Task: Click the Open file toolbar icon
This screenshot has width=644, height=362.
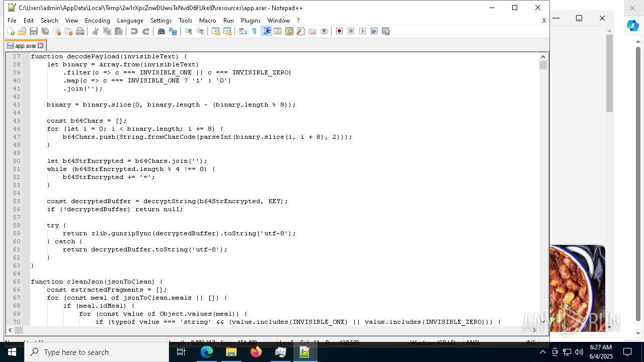Action: [22, 31]
